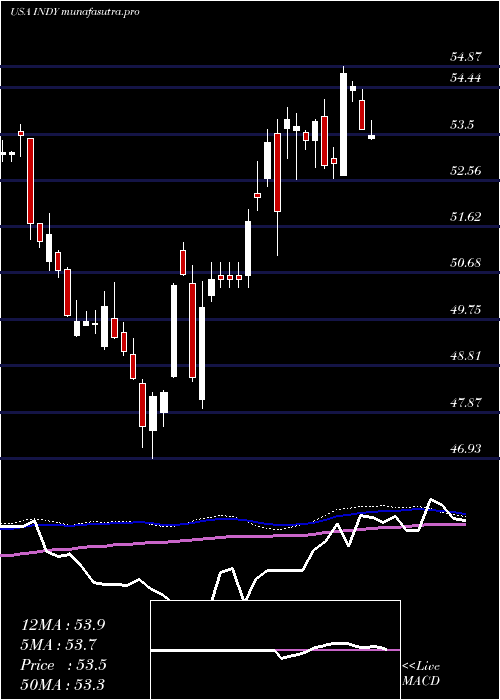Click the 47.87 price axis label
Viewport: 500px width, 700px height.
pyautogui.click(x=466, y=402)
